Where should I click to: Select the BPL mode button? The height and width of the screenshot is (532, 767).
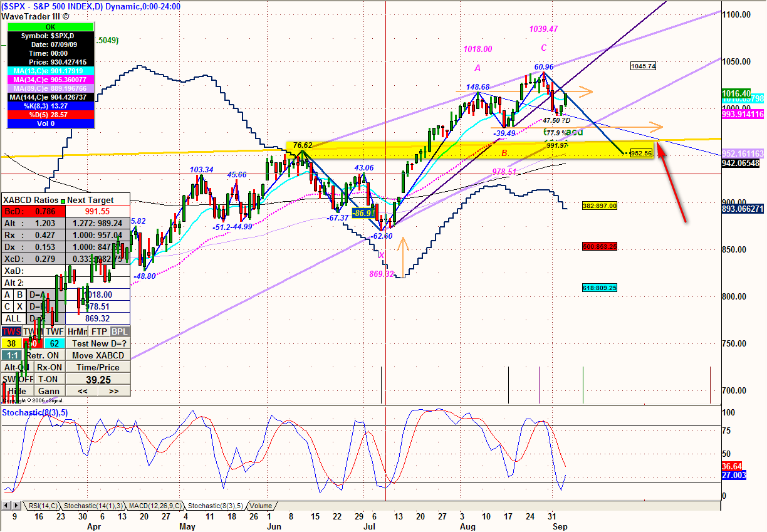[120, 331]
